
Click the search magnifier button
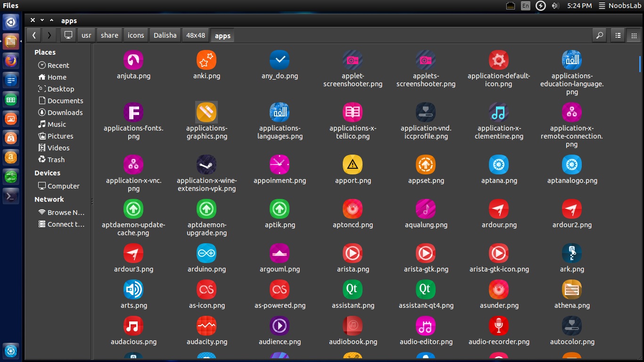599,35
